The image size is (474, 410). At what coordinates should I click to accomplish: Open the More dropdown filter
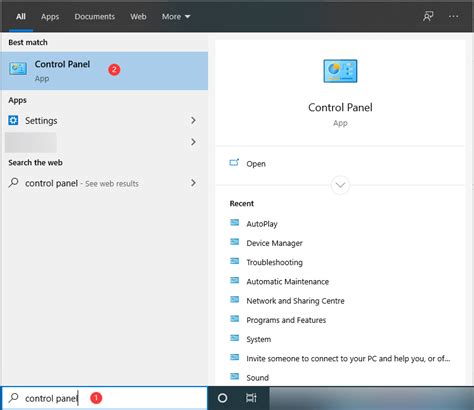[x=176, y=17]
